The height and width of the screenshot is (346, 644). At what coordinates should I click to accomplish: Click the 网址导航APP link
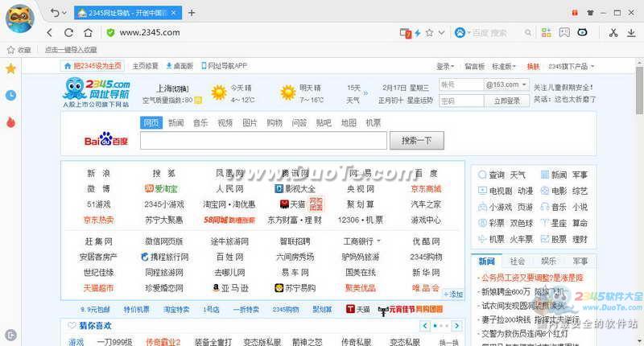tap(225, 66)
